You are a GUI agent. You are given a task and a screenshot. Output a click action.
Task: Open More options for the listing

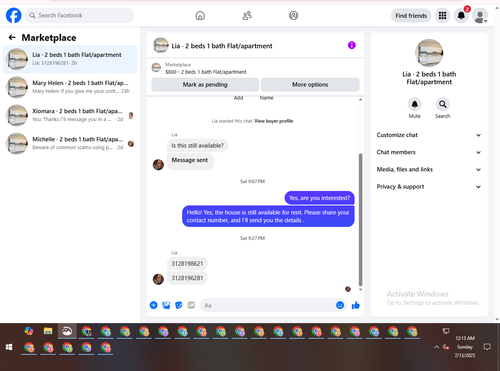[x=310, y=85]
